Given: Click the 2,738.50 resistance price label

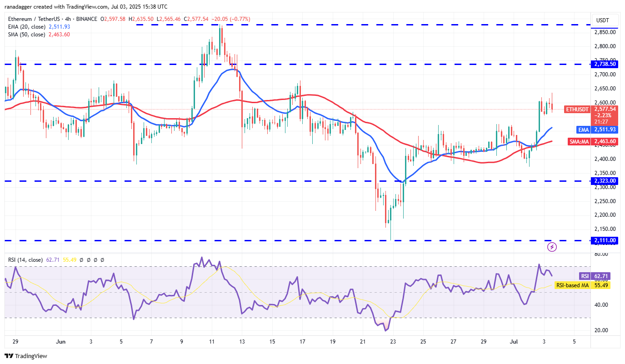Looking at the screenshot, I should pyautogui.click(x=604, y=65).
